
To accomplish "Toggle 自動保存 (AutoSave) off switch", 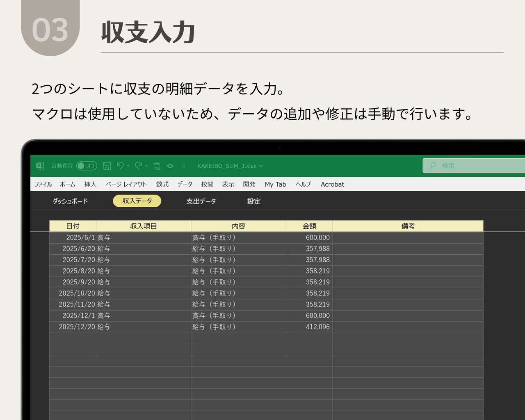I will [x=86, y=166].
